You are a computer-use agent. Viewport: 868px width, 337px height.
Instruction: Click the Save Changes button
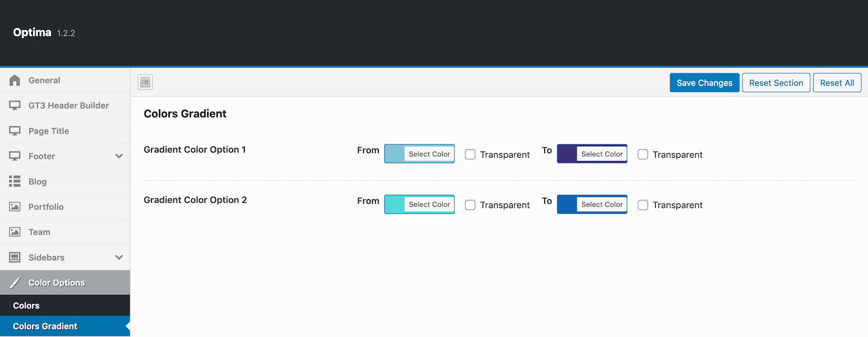(704, 82)
